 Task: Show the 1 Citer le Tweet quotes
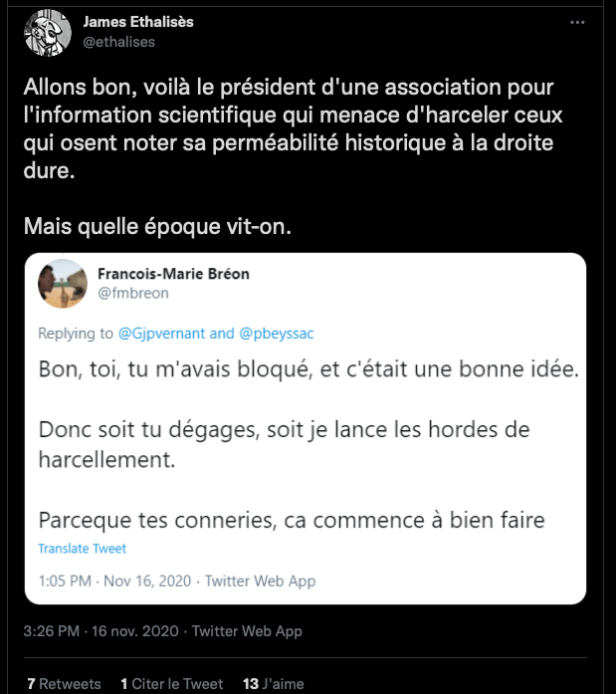pyautogui.click(x=171, y=684)
